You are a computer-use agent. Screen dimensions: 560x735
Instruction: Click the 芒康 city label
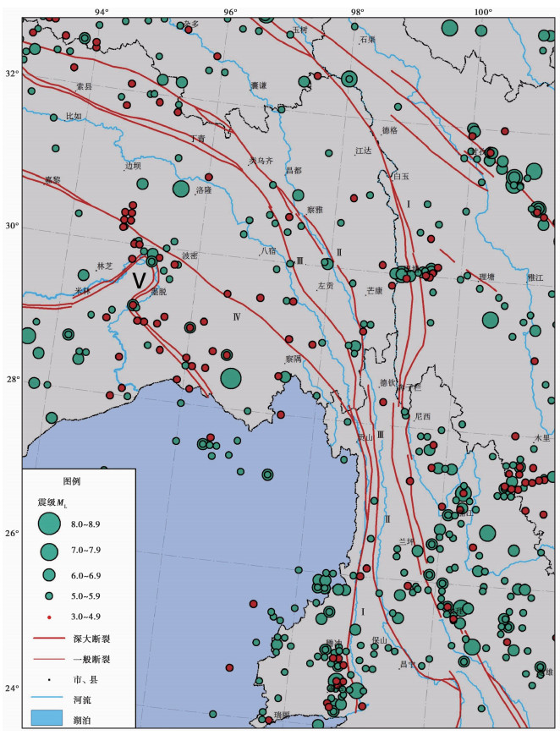click(x=374, y=291)
